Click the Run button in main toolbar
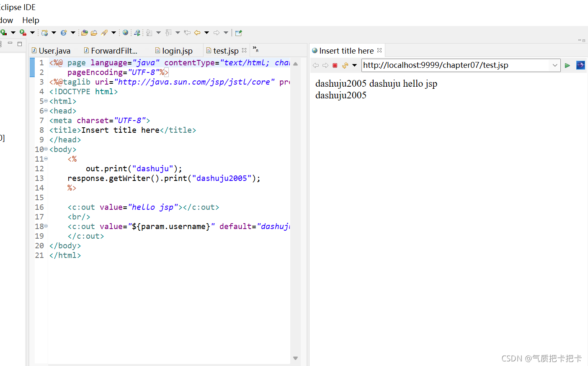This screenshot has width=588, height=366. pos(3,33)
